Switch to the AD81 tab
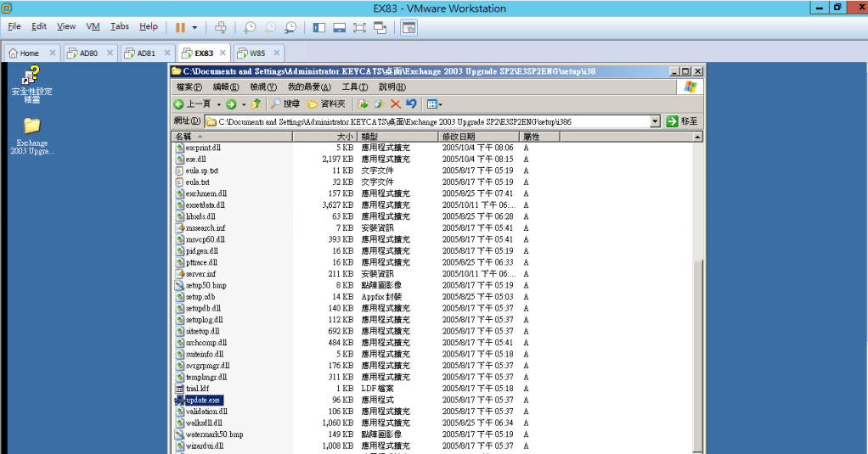Screen dimensions: 868x454 pyautogui.click(x=140, y=53)
